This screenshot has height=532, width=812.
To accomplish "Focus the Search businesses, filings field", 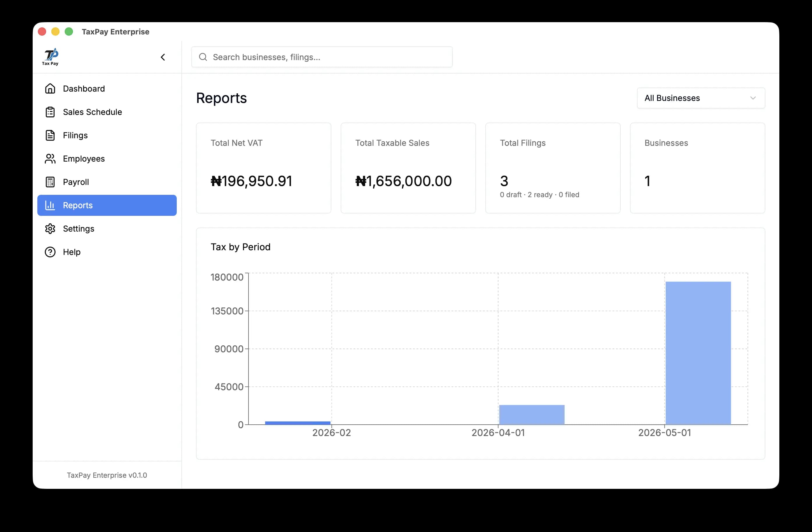I will (322, 57).
